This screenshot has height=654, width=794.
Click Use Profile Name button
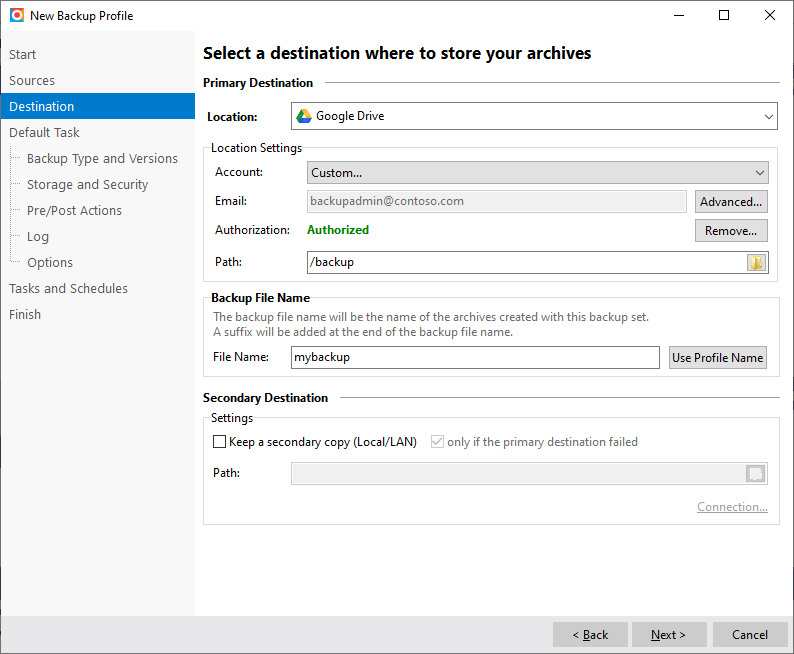pyautogui.click(x=717, y=358)
